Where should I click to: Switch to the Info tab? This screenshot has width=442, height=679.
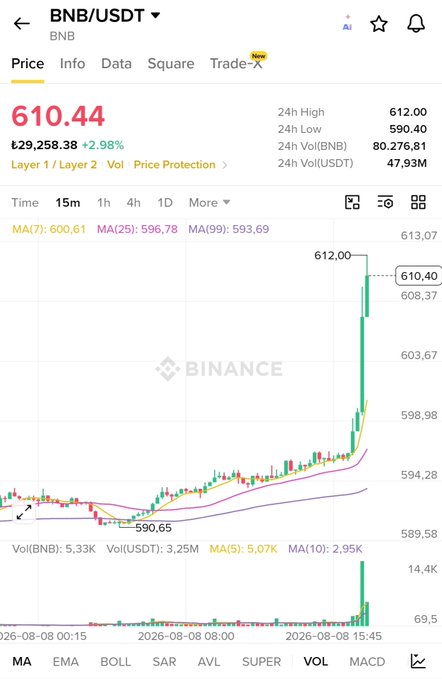tap(72, 64)
